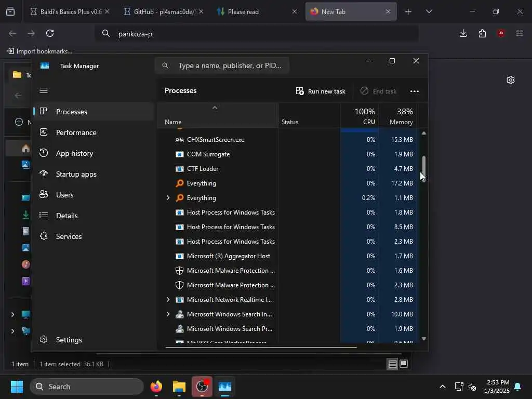Switch File Explorer to large thumbnails view
Image resolution: width=532 pixels, height=399 pixels.
[x=403, y=364]
